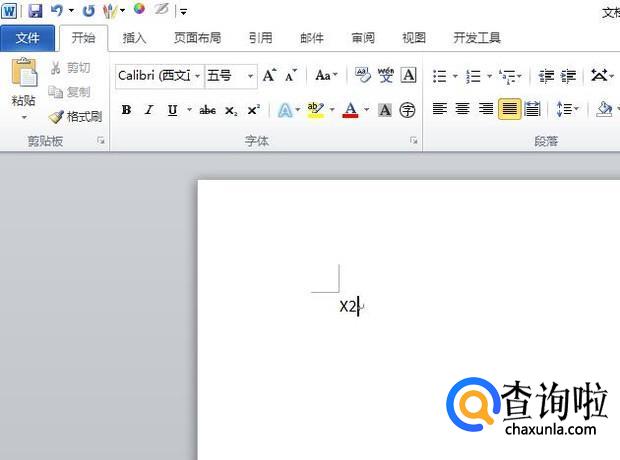
Task: Click the X2 text in the document
Action: point(348,307)
